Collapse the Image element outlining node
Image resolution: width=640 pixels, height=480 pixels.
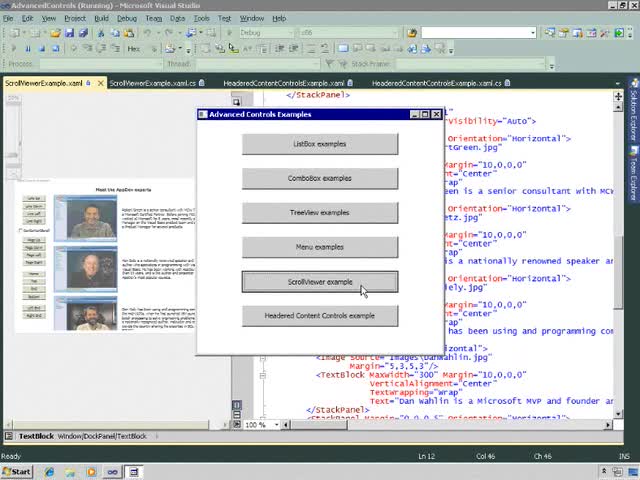click(x=262, y=358)
